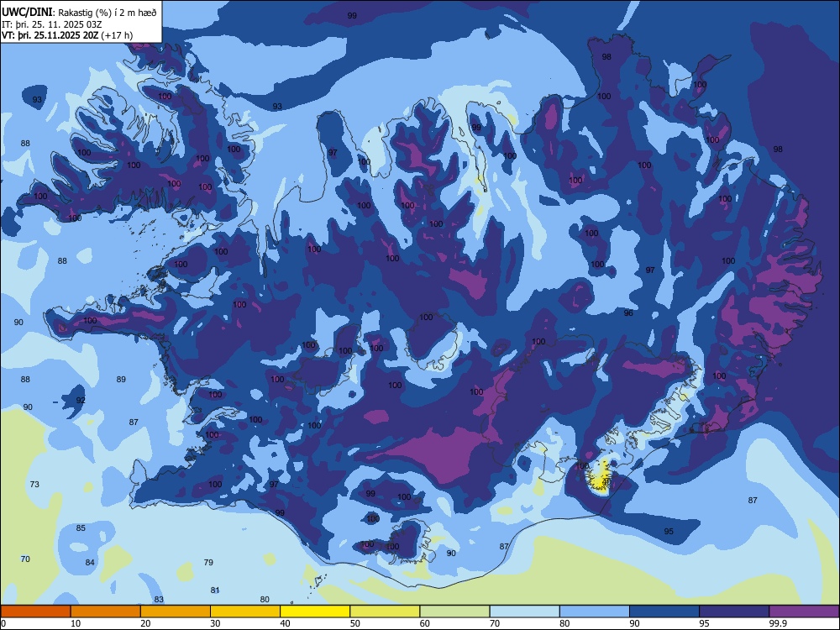
Task: Select the map value '85'
Action: tap(81, 528)
